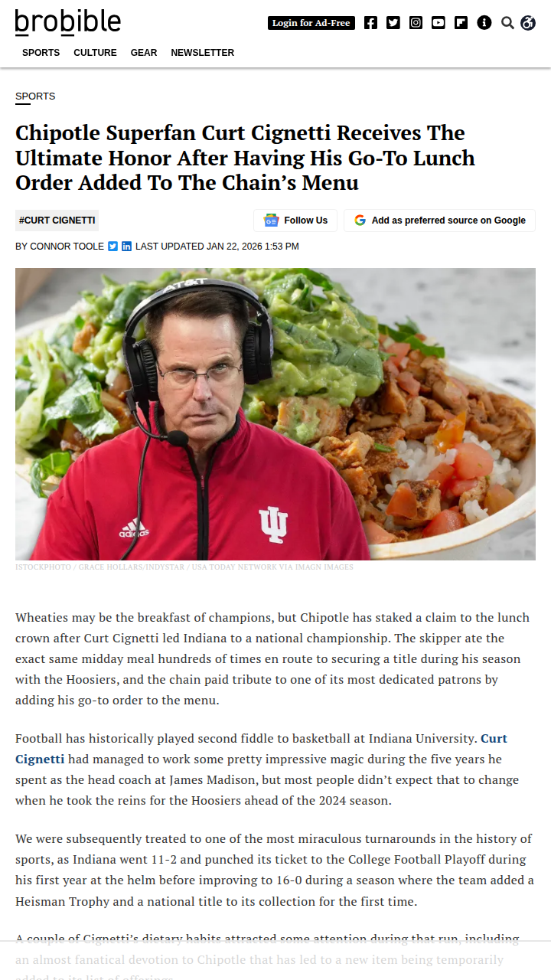Select GEAR in the navigation bar

pyautogui.click(x=144, y=53)
